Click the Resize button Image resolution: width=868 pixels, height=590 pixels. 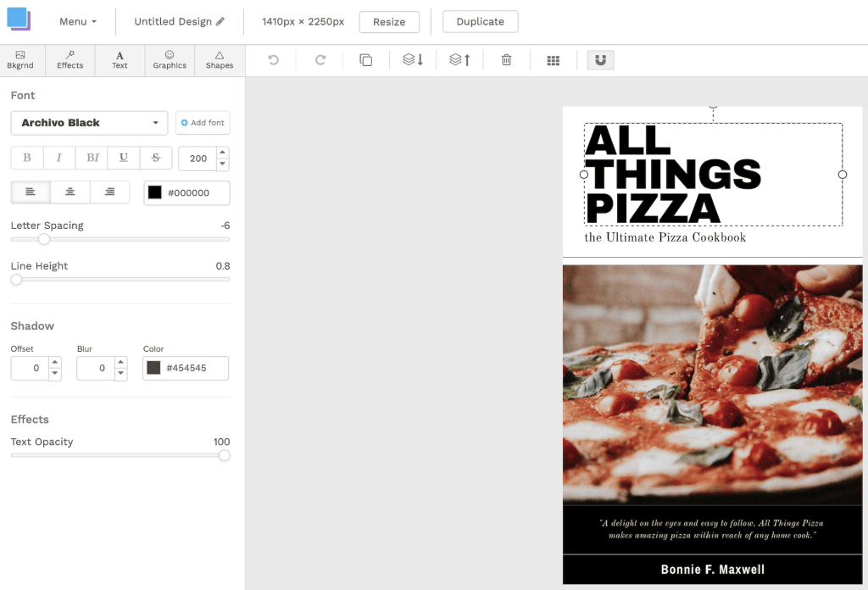(389, 22)
